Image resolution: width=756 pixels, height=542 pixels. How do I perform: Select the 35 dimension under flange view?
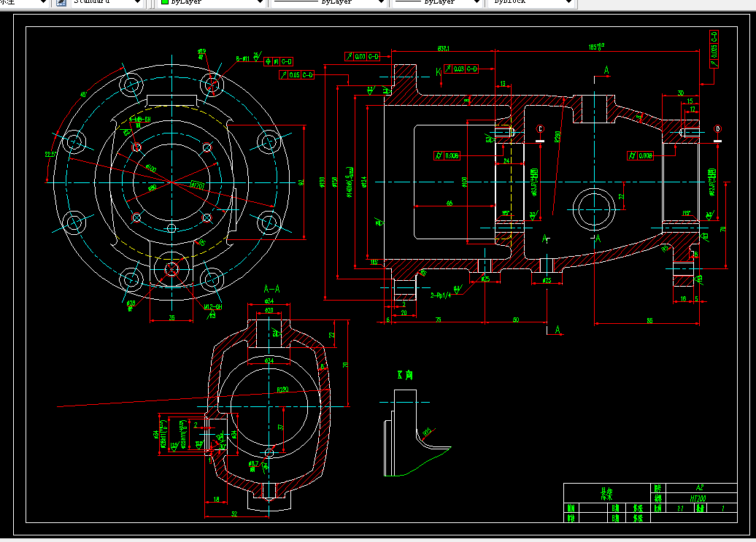(171, 318)
